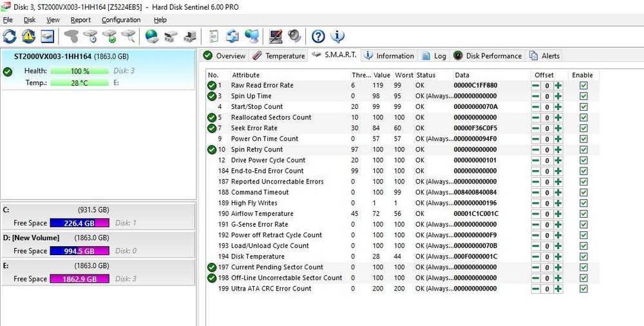644x326 pixels.
Task: Increase offset for G-Sense Error Rate
Action: (x=558, y=224)
